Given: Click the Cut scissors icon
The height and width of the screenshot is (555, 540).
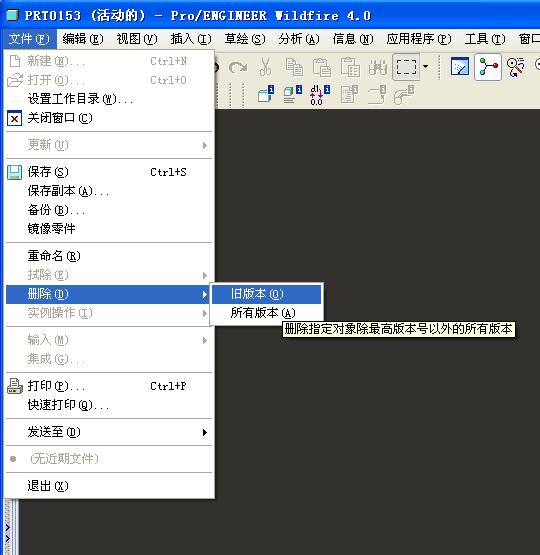Looking at the screenshot, I should coord(265,67).
